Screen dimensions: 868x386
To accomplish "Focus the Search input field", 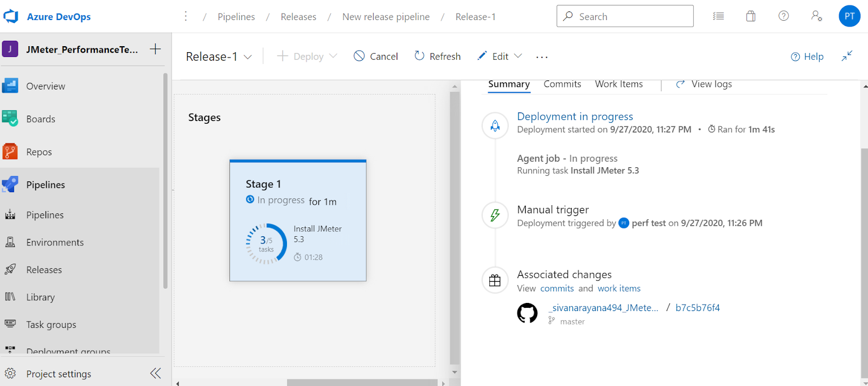I will coord(625,16).
